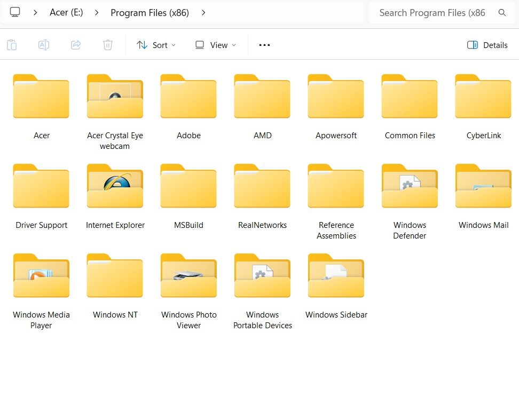Select the Windows Photo Viewer folder icon
This screenshot has height=420, width=519.
188,275
